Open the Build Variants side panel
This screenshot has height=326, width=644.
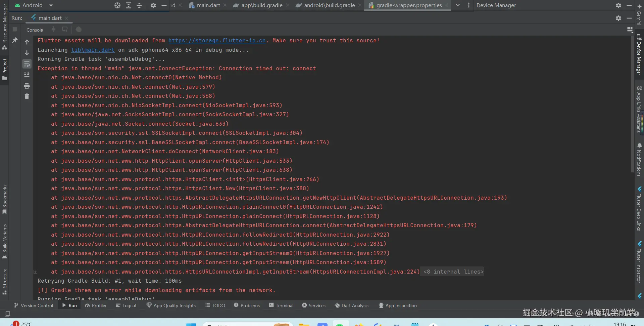click(5, 241)
